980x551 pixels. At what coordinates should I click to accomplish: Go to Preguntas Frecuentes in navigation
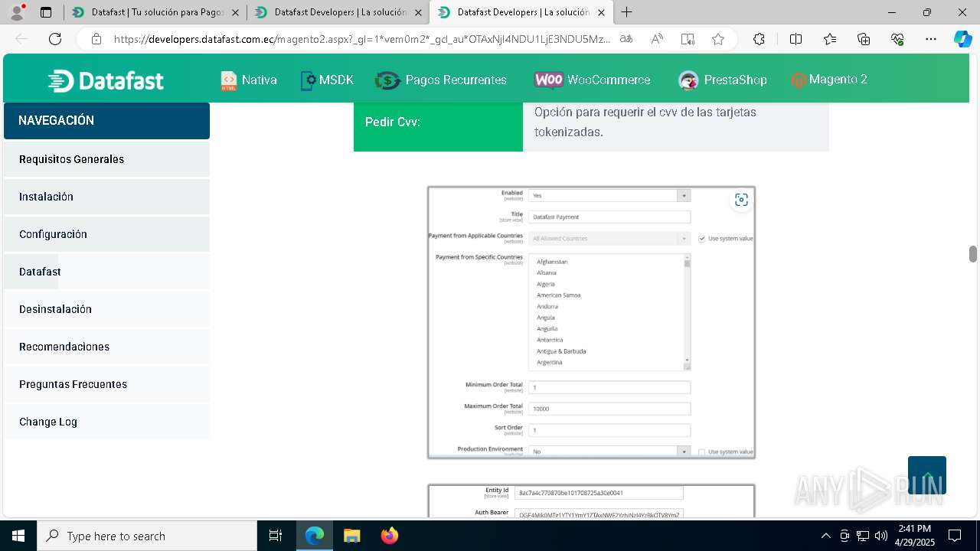(106, 384)
